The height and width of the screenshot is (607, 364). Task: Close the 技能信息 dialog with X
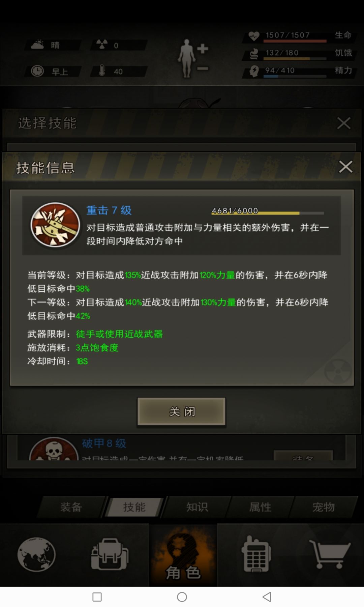[x=345, y=167]
